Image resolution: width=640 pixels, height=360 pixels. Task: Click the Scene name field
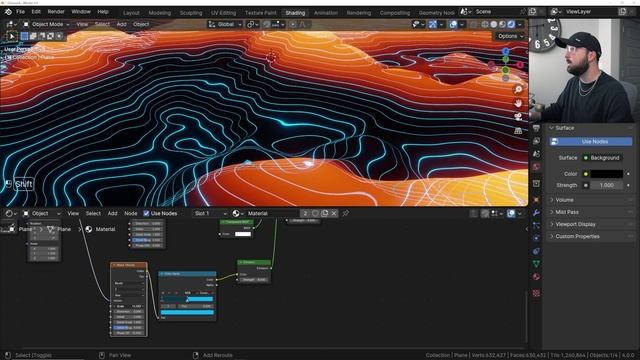(496, 12)
